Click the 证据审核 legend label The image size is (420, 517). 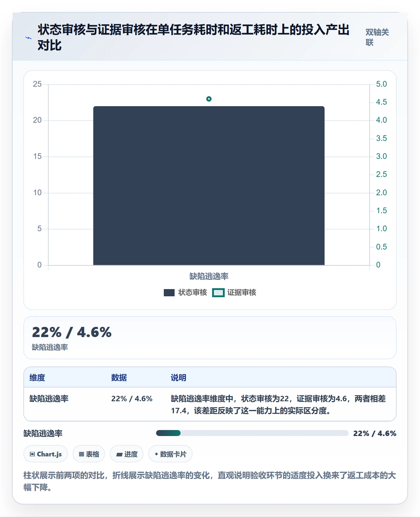coord(241,292)
